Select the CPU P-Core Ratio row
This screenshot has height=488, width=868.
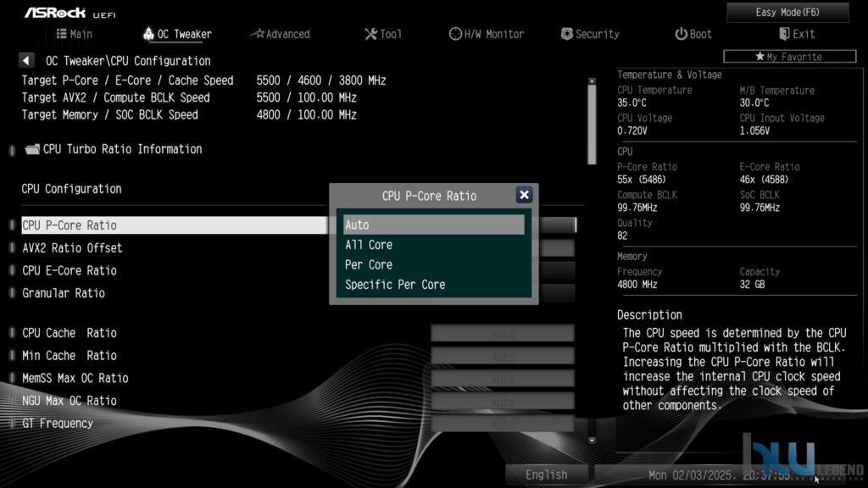174,225
